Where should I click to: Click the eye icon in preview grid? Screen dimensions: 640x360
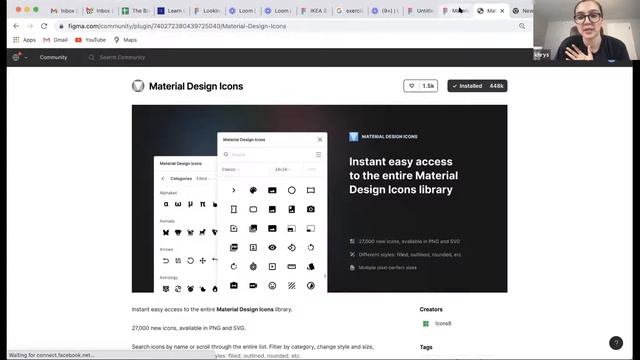(x=272, y=247)
